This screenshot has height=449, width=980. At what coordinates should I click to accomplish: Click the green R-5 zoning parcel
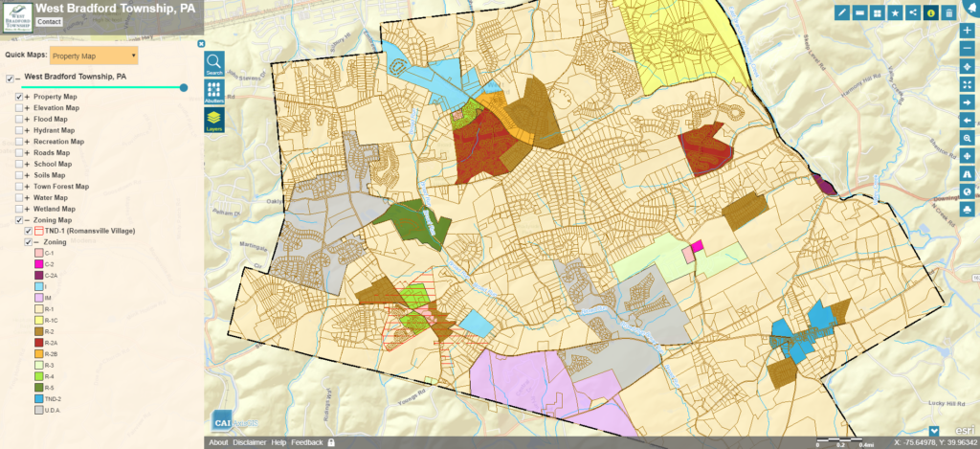pos(412,224)
